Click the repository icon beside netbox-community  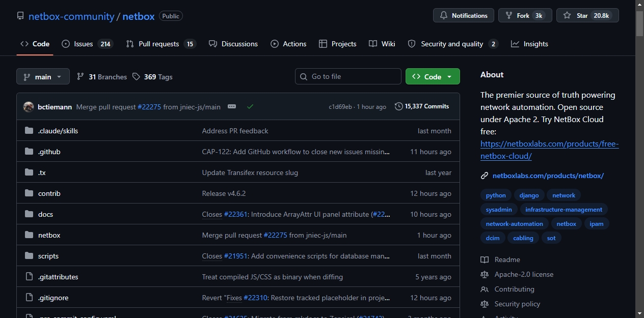(x=20, y=16)
